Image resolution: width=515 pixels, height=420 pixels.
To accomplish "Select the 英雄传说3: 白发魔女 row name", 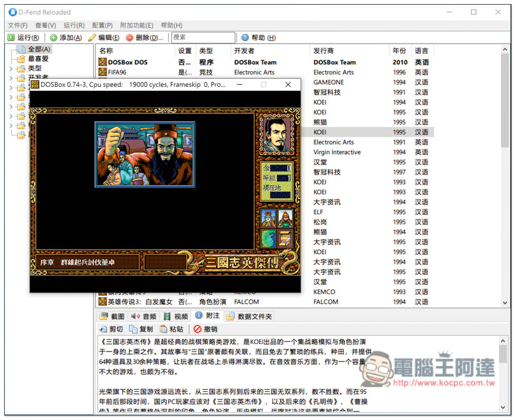I will (x=140, y=302).
